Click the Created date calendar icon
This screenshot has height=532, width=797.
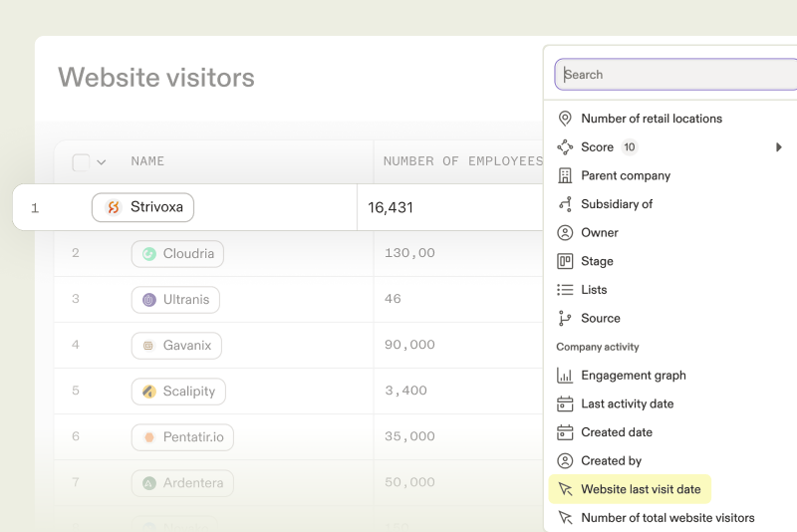pos(565,432)
